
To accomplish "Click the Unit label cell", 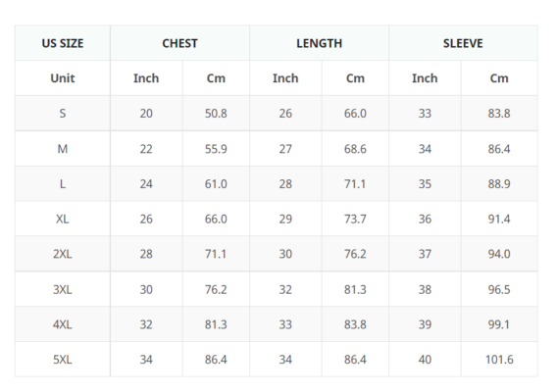I will (x=63, y=78).
